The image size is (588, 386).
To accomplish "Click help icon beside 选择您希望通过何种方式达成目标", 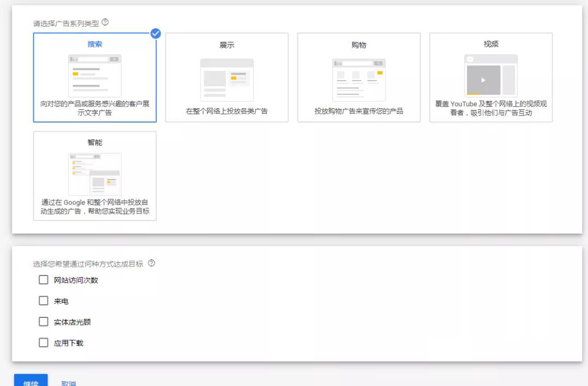I will [151, 264].
